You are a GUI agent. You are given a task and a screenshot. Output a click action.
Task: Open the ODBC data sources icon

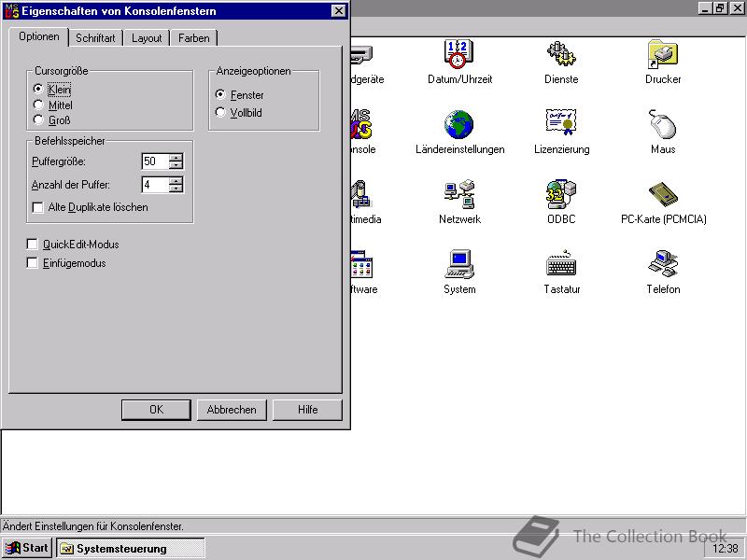[561, 194]
